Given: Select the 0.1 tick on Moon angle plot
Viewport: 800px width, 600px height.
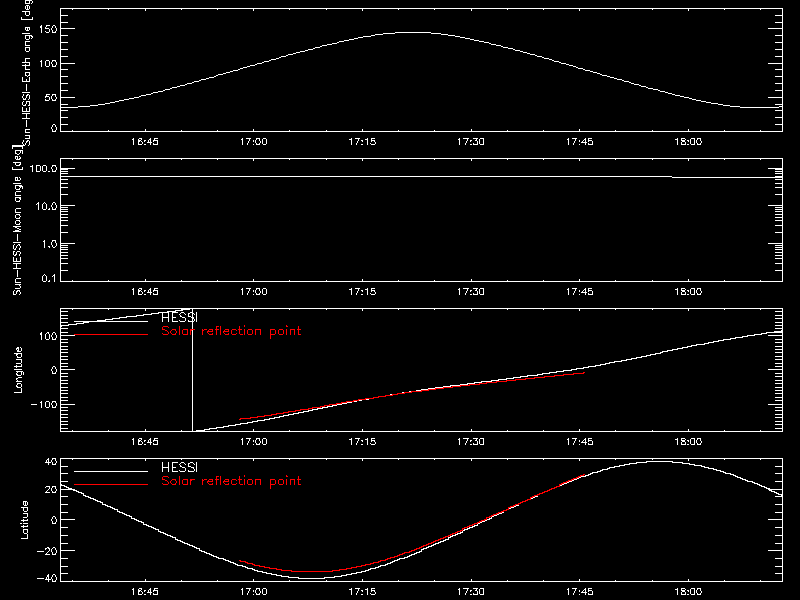Looking at the screenshot, I should tap(49, 278).
